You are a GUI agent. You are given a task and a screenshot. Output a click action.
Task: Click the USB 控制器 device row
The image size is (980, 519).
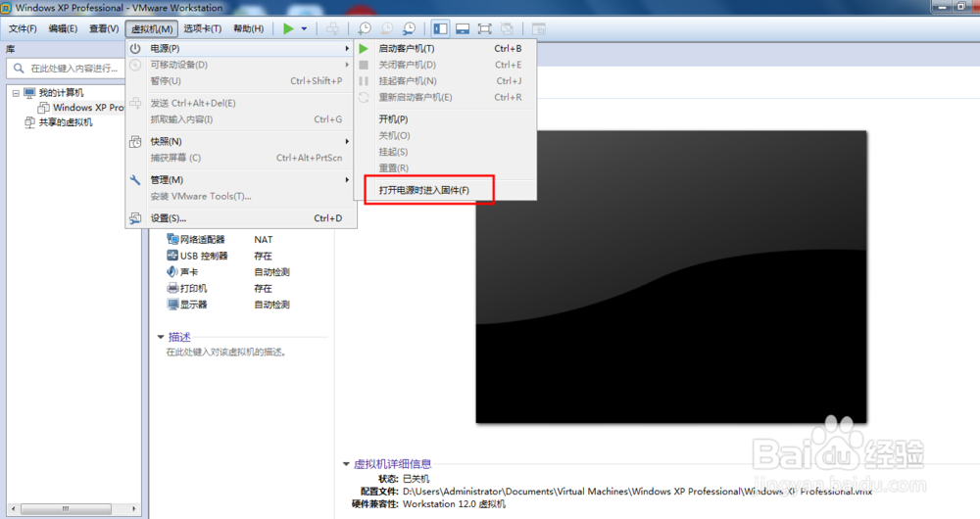pyautogui.click(x=228, y=256)
